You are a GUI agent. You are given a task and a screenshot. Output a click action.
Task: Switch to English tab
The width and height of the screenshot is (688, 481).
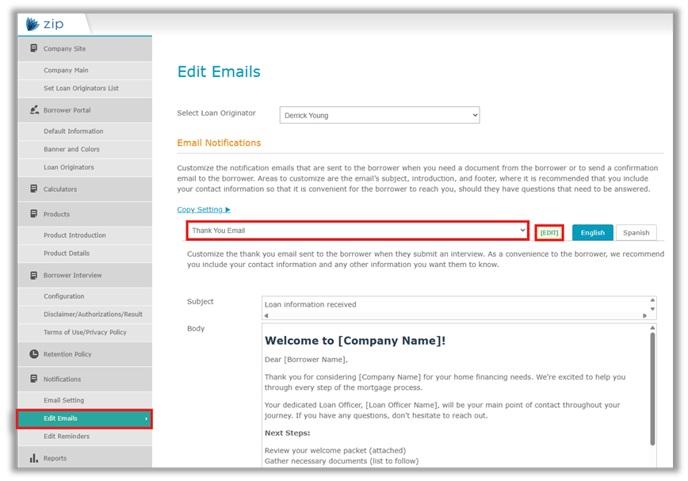point(592,233)
